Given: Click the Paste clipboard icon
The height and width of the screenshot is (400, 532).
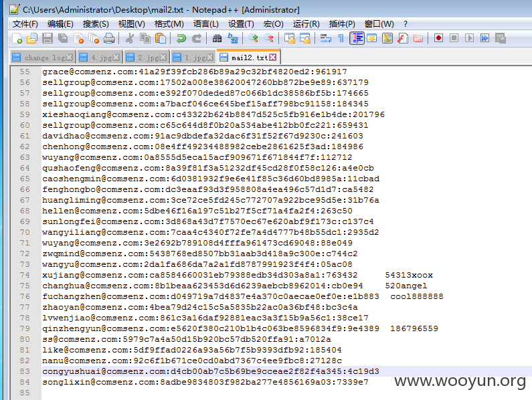Looking at the screenshot, I should pos(161,38).
